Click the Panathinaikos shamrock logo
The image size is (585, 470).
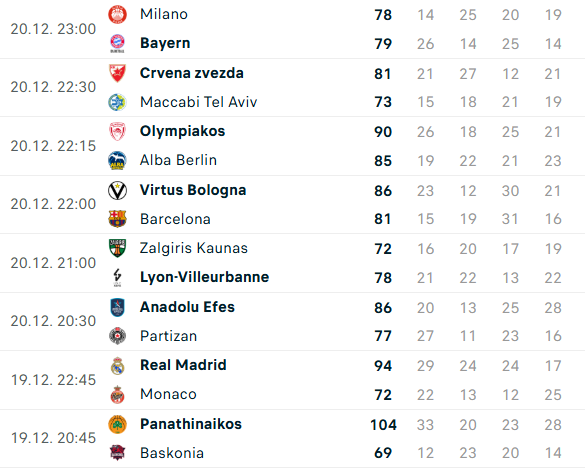click(117, 424)
